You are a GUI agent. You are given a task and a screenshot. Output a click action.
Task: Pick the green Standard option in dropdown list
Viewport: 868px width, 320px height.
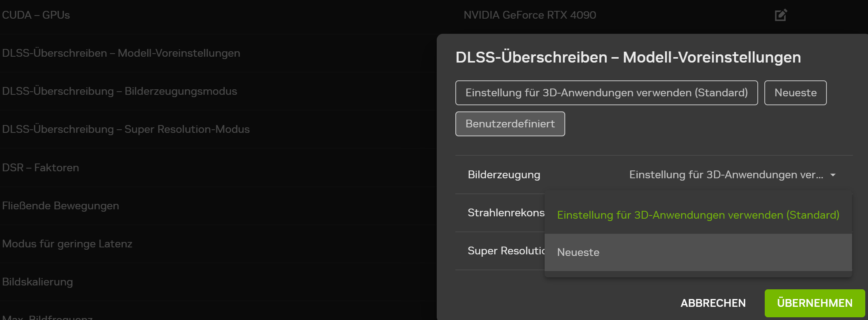coord(698,215)
